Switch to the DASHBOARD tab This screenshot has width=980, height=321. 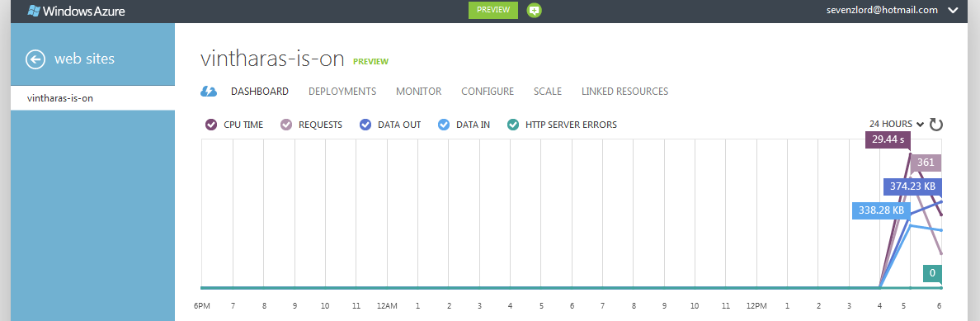point(259,92)
